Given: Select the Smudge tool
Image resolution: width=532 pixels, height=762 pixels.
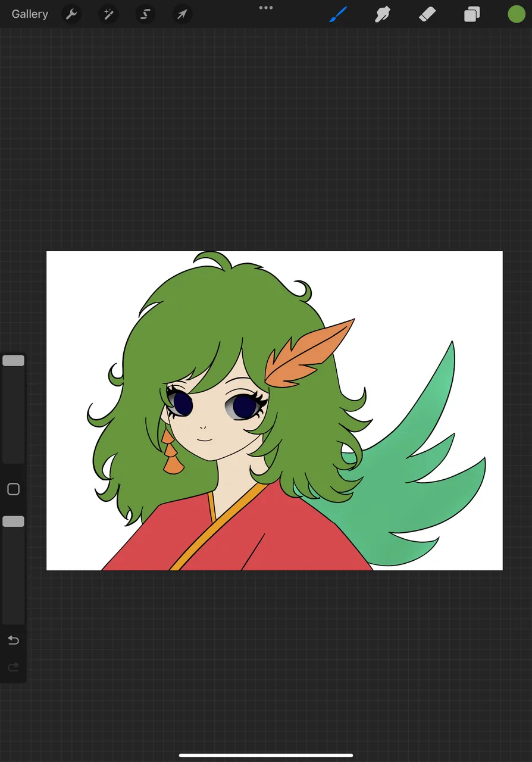Looking at the screenshot, I should [x=382, y=14].
